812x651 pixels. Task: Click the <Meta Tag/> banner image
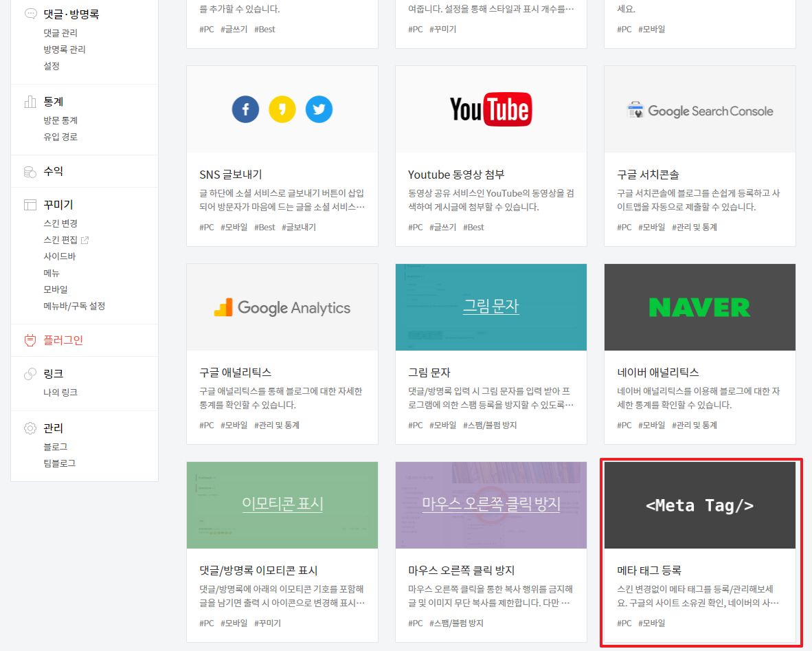pos(699,505)
